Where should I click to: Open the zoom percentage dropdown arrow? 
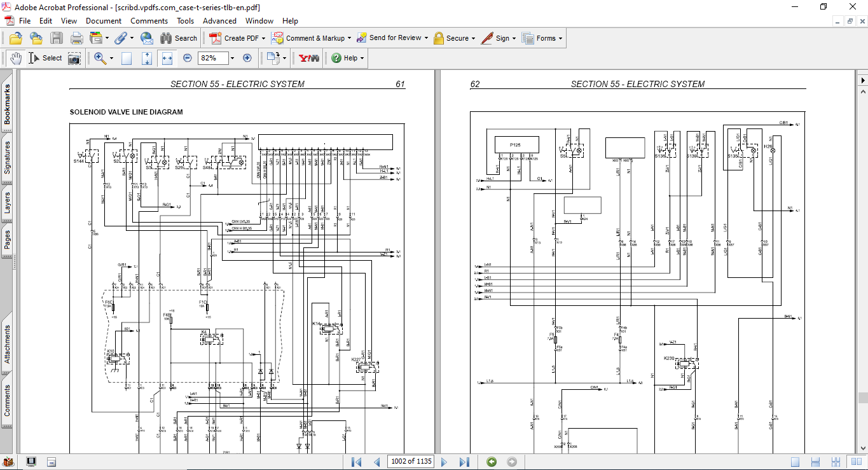(x=232, y=58)
